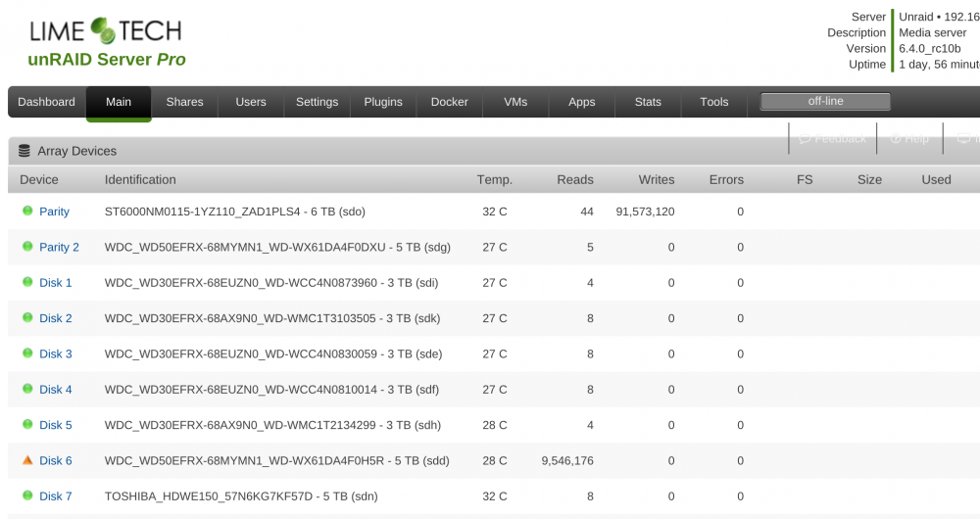
Task: Click the 9,546,176 reads value
Action: pos(566,460)
